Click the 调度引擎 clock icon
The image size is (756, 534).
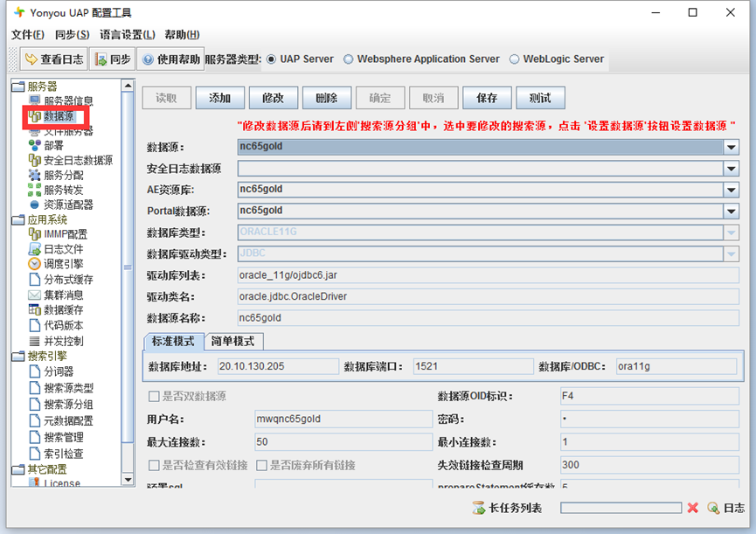(34, 264)
